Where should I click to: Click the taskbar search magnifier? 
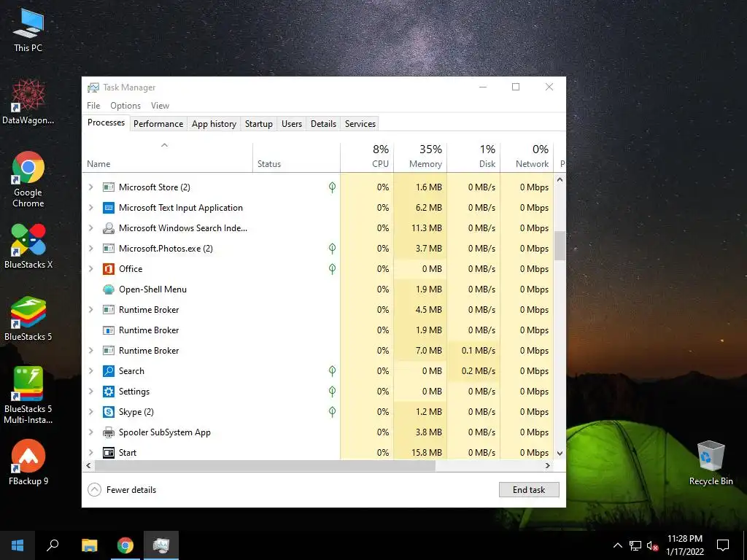(x=53, y=545)
